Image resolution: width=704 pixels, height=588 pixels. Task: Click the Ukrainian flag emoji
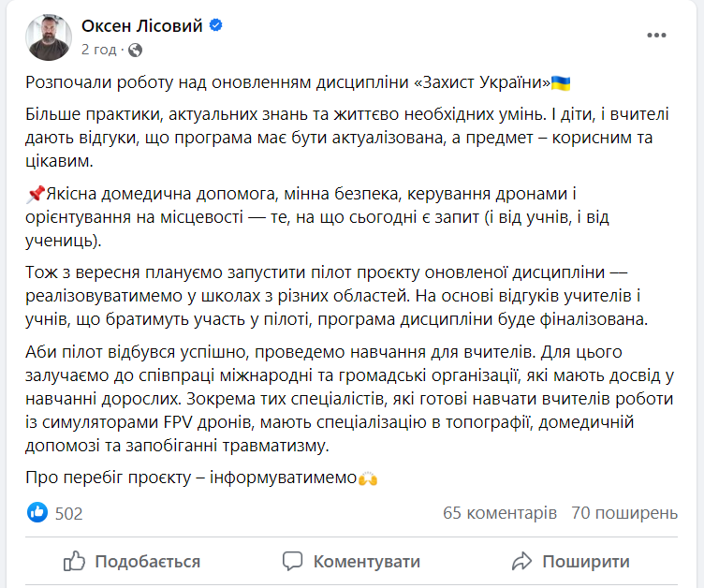(x=562, y=83)
